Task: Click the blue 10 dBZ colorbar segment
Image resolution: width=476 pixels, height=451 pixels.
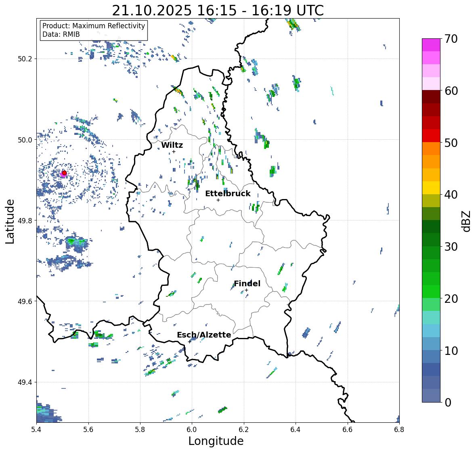Action: (x=431, y=343)
